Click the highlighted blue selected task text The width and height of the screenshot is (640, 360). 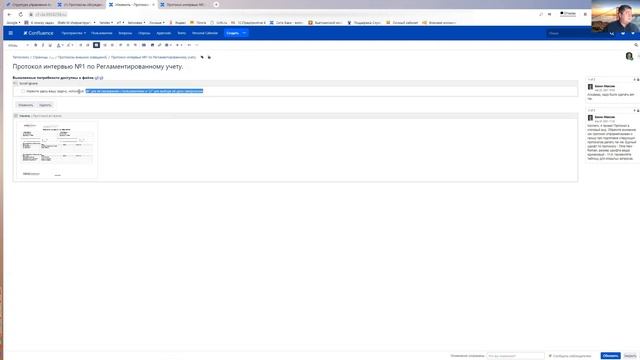[144, 91]
